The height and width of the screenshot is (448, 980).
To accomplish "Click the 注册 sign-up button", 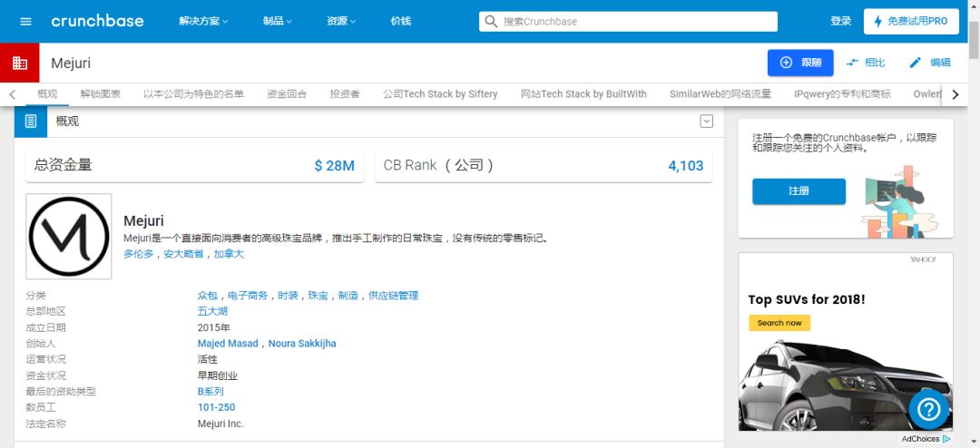I will tap(799, 191).
